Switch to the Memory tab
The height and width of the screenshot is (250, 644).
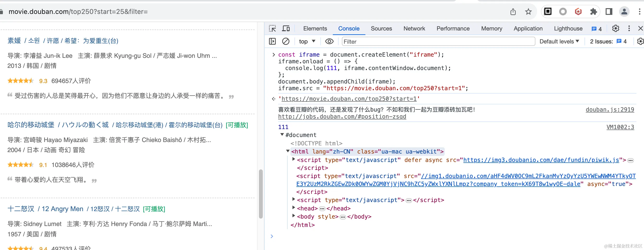tap(492, 29)
